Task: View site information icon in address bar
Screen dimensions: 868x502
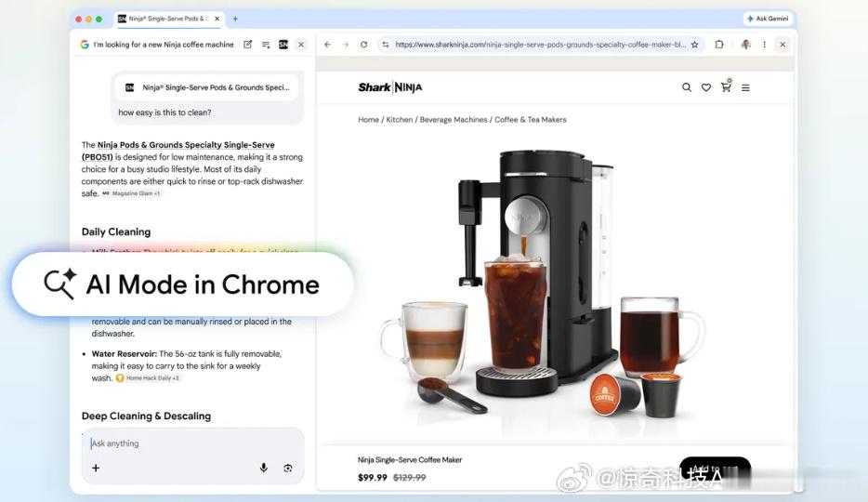Action: [x=386, y=45]
